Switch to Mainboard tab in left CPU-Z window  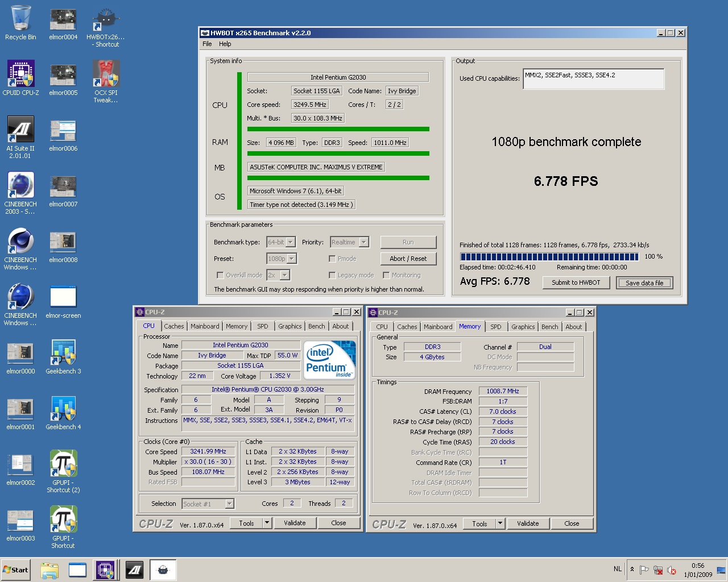click(x=205, y=326)
